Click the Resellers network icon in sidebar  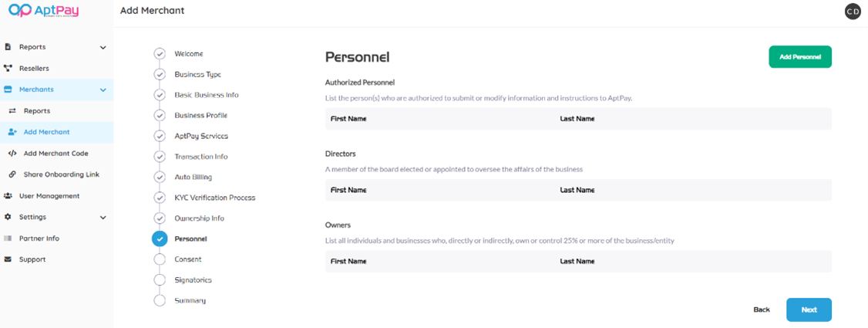click(x=8, y=69)
